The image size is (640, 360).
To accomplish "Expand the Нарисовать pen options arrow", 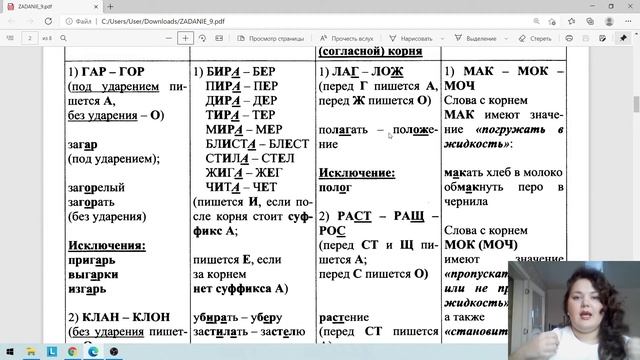I will [442, 38].
